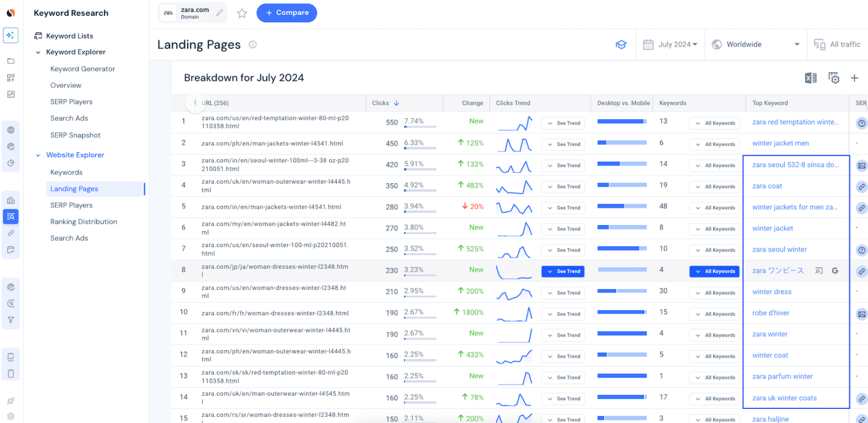Click the Google G icon on the zara ワンピース row
Viewport: 868px width, 423px height.
coord(835,271)
